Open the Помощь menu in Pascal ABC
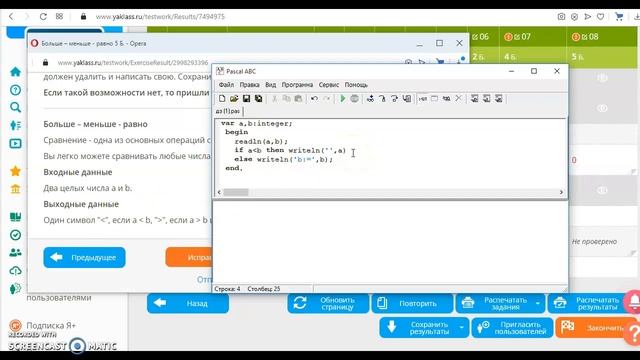Screen dimensions: 640x360 click(356, 85)
